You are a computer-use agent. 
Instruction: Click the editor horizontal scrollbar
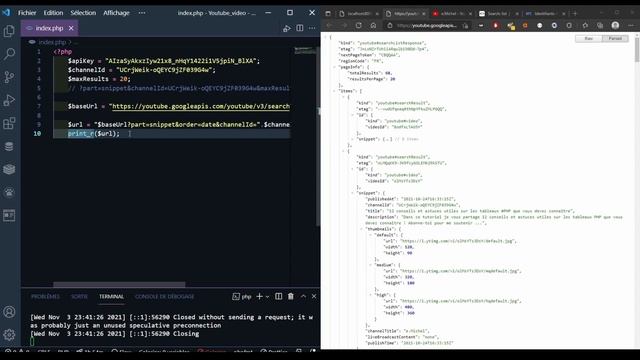[x=119, y=284]
